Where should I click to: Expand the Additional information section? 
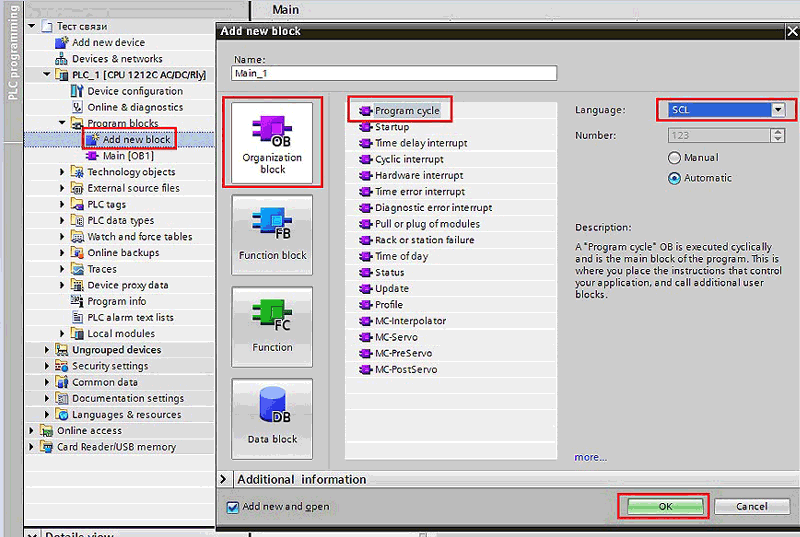[x=225, y=480]
